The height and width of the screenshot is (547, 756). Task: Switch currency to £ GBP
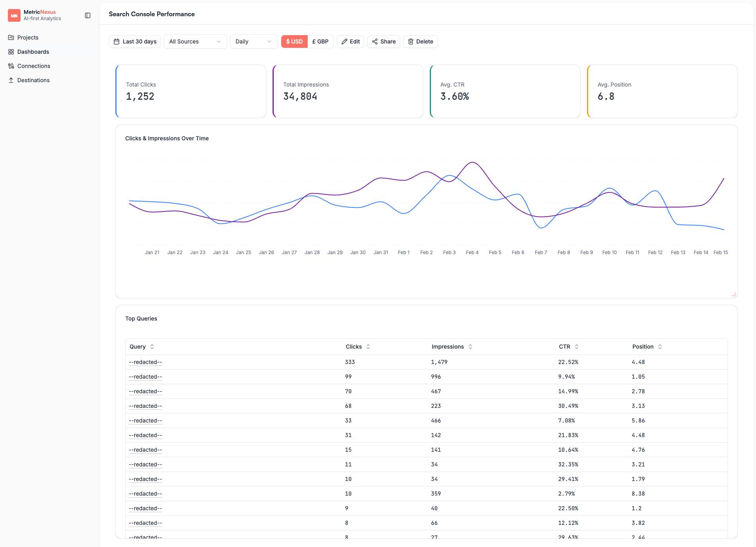pyautogui.click(x=320, y=41)
